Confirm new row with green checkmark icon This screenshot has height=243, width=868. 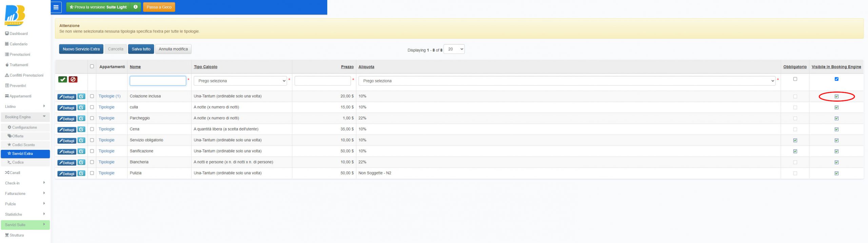point(63,79)
